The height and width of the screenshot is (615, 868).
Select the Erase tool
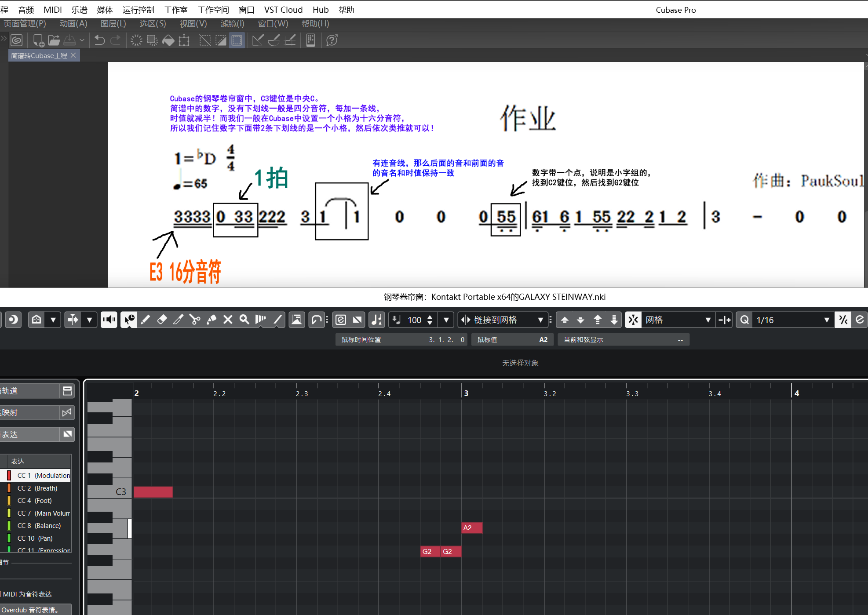162,320
